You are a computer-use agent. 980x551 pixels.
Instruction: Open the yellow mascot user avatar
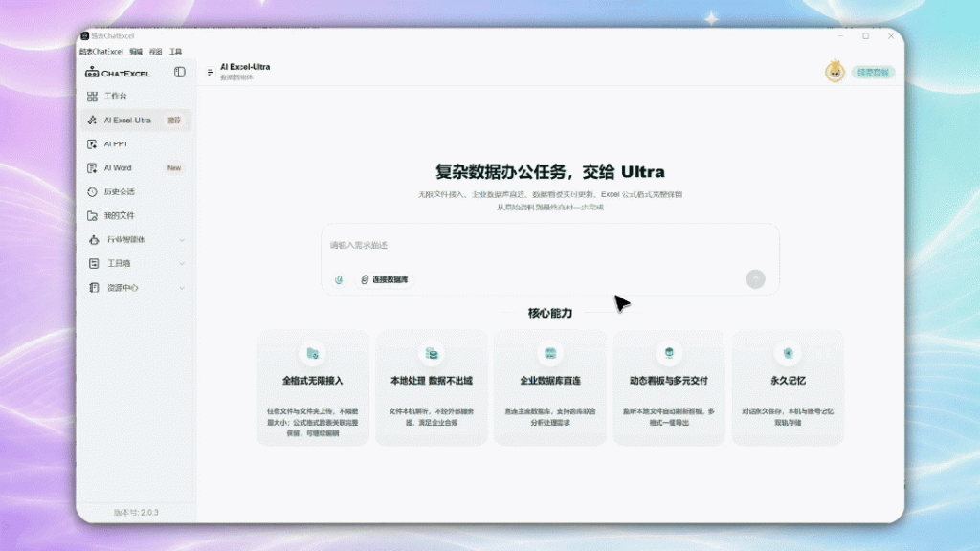click(835, 72)
